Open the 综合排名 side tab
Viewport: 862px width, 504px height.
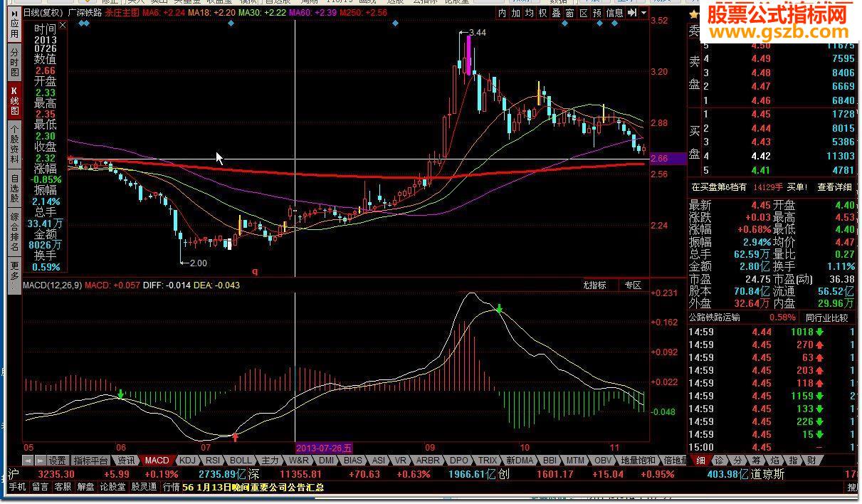pos(14,232)
